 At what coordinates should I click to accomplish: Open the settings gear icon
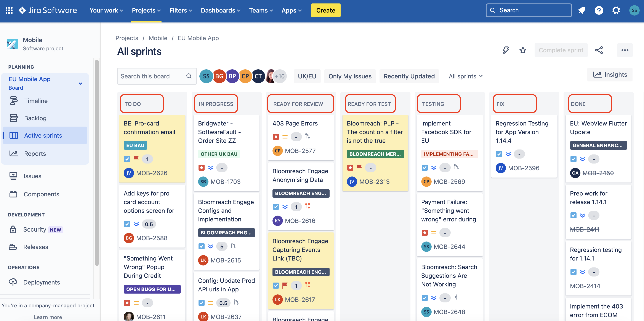616,10
